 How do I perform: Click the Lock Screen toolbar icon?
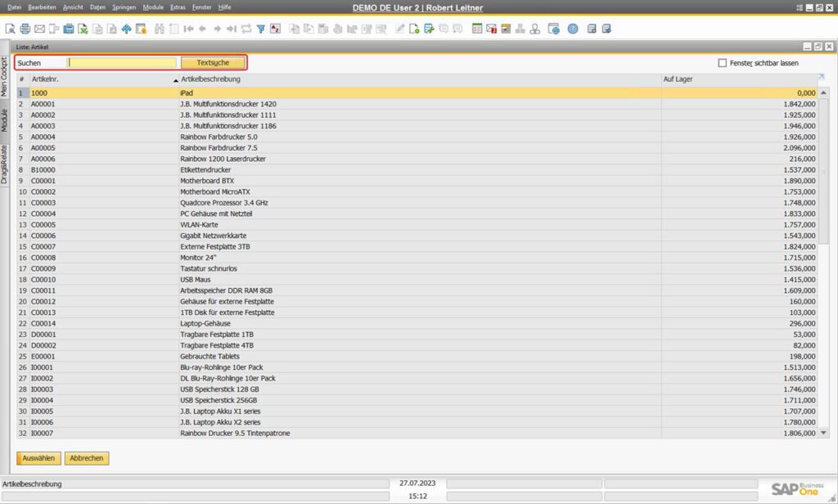click(x=141, y=29)
